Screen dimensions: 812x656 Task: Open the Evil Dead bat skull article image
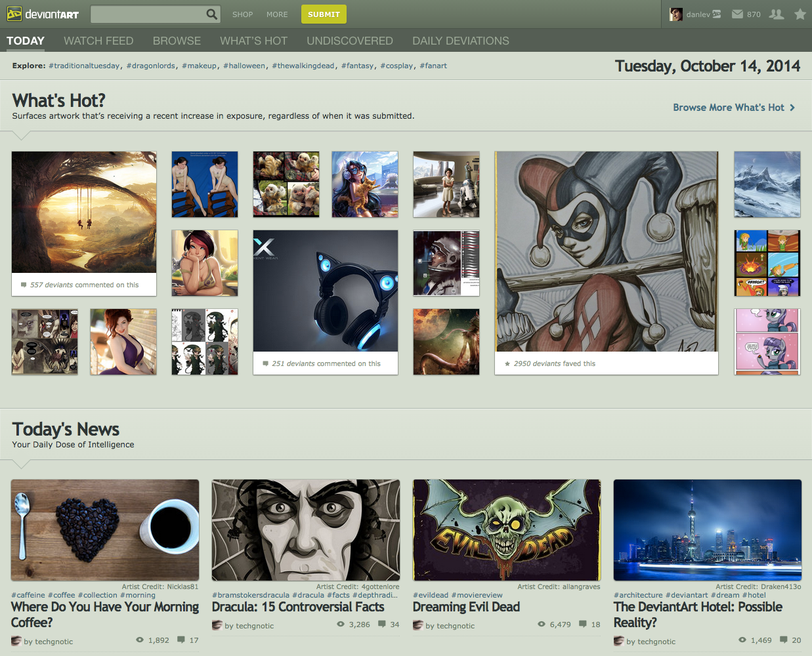[507, 530]
